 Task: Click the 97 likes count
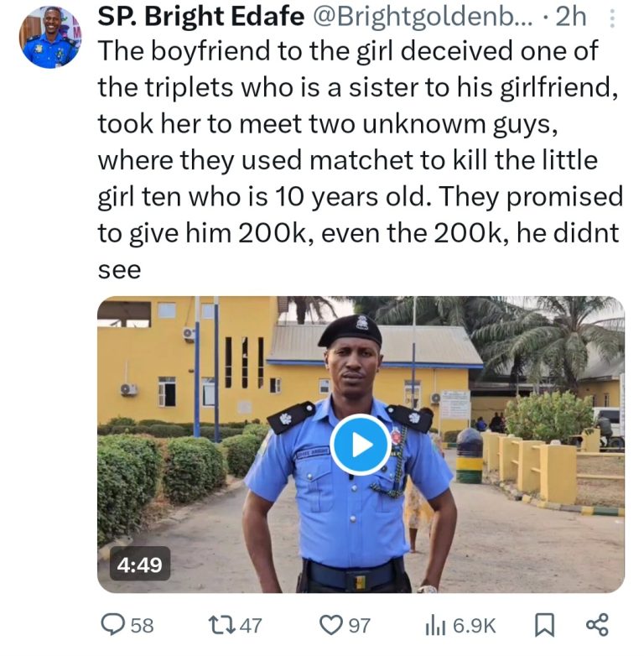click(x=359, y=625)
